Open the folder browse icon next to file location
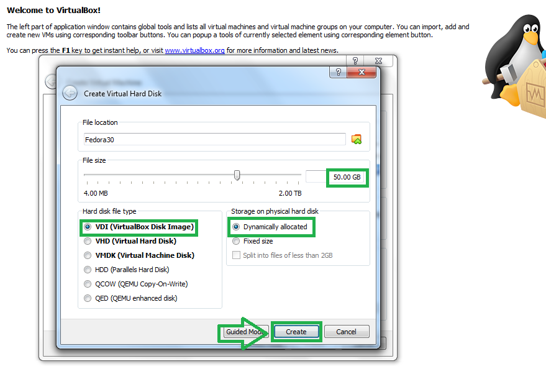The height and width of the screenshot is (392, 546). pos(356,139)
